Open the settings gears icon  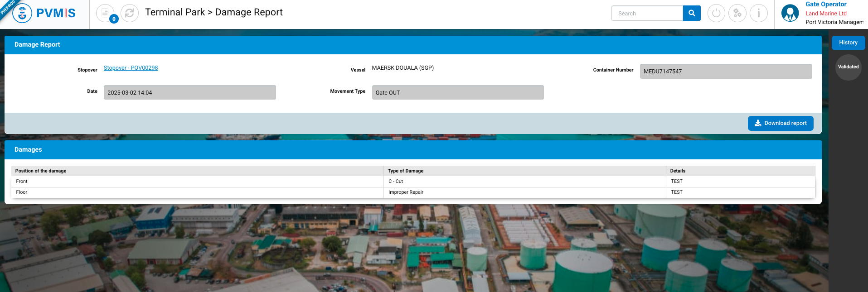pyautogui.click(x=737, y=13)
